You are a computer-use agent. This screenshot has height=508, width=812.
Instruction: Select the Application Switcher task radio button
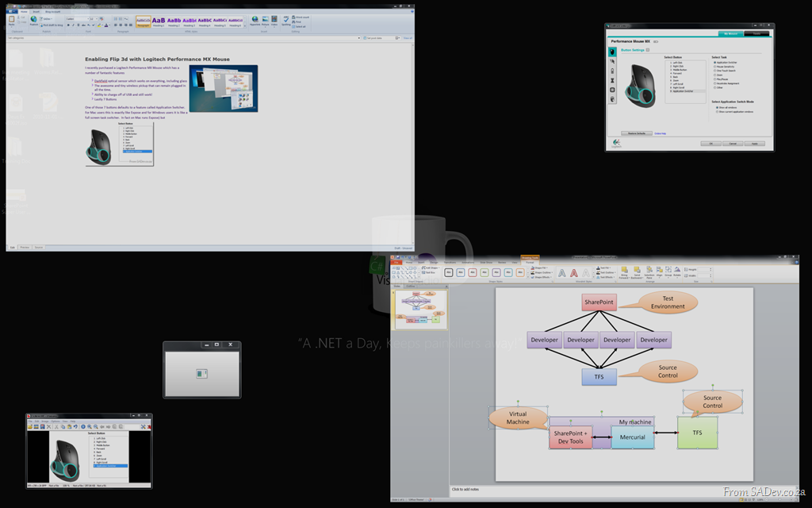click(x=715, y=62)
